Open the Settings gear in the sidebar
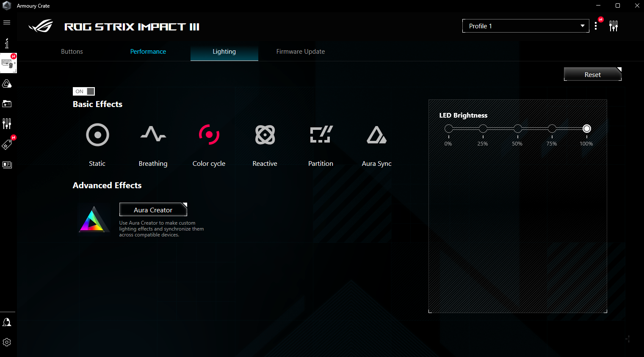The width and height of the screenshot is (644, 357). click(7, 342)
